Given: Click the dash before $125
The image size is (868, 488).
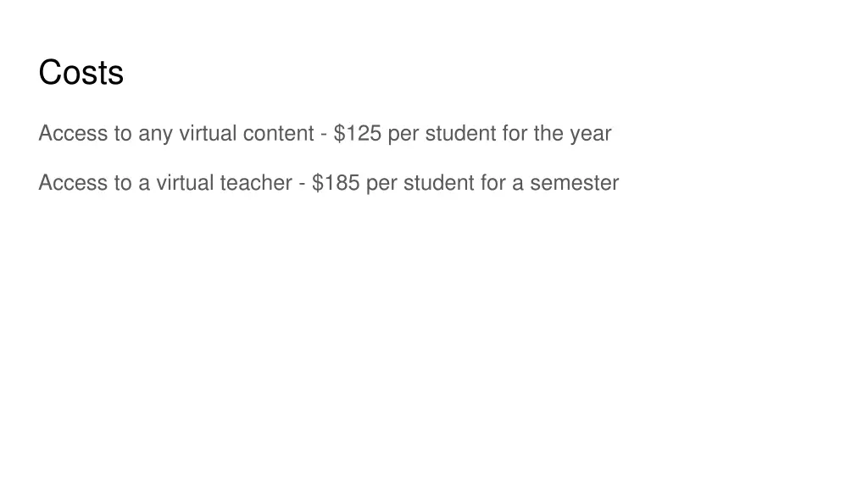Looking at the screenshot, I should 324,135.
